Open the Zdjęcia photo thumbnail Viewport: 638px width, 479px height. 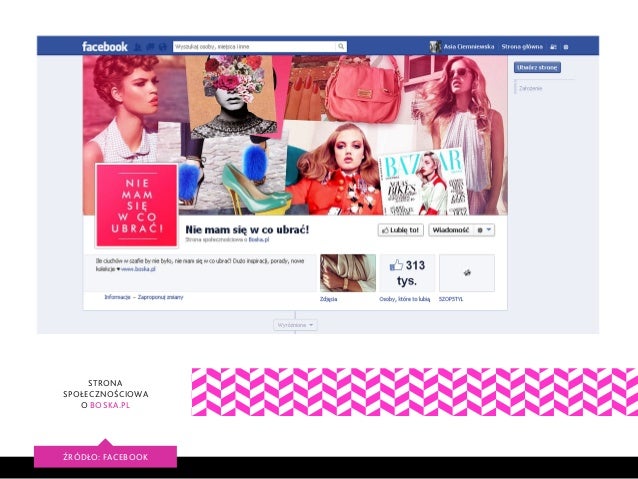348,273
